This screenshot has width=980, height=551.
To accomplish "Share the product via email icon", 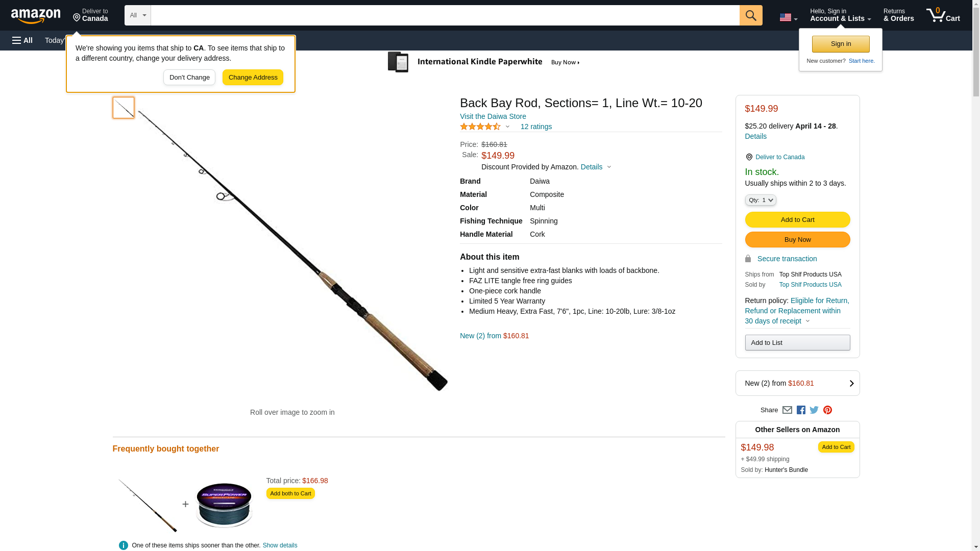I will point(787,410).
